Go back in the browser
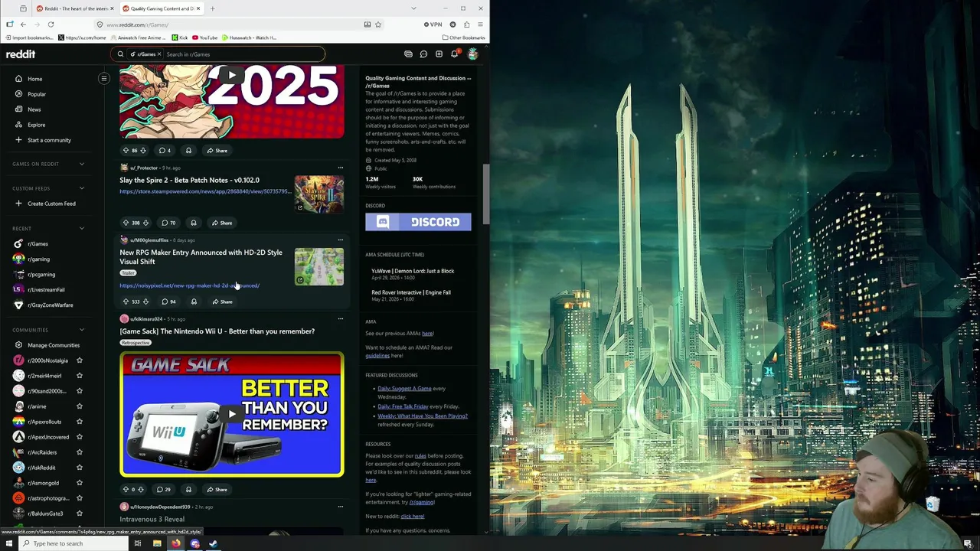This screenshot has width=980, height=551. 23,24
